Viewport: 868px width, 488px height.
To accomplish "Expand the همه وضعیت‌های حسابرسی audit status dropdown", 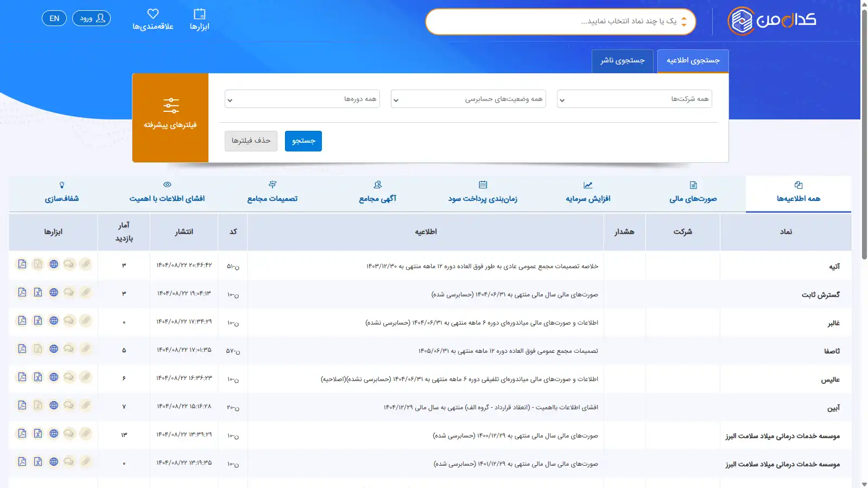I will click(468, 99).
